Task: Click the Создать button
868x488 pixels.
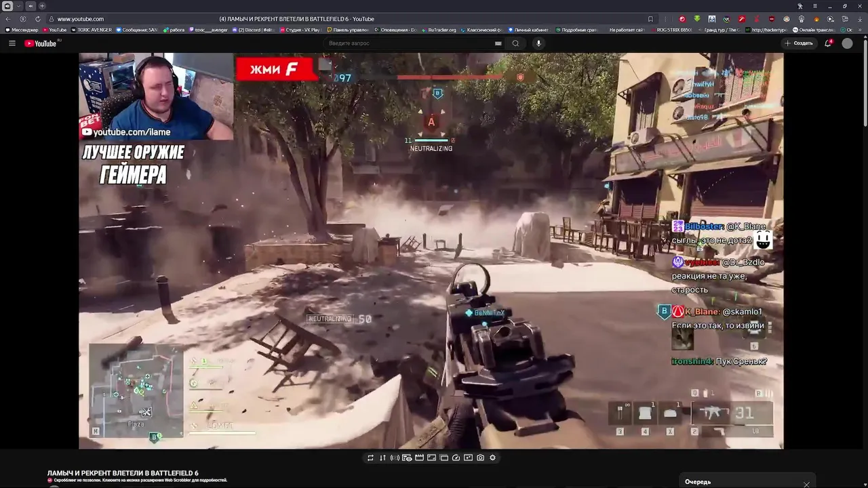Action: tap(799, 43)
